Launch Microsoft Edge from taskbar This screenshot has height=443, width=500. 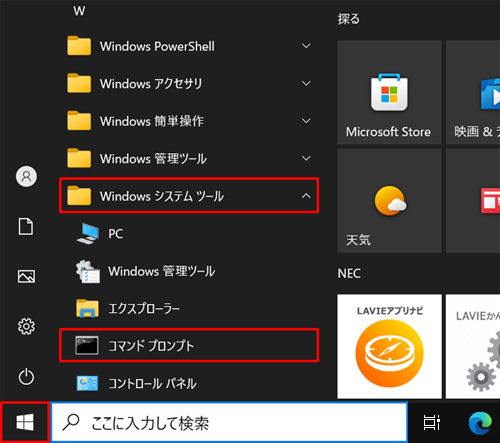coord(480,423)
